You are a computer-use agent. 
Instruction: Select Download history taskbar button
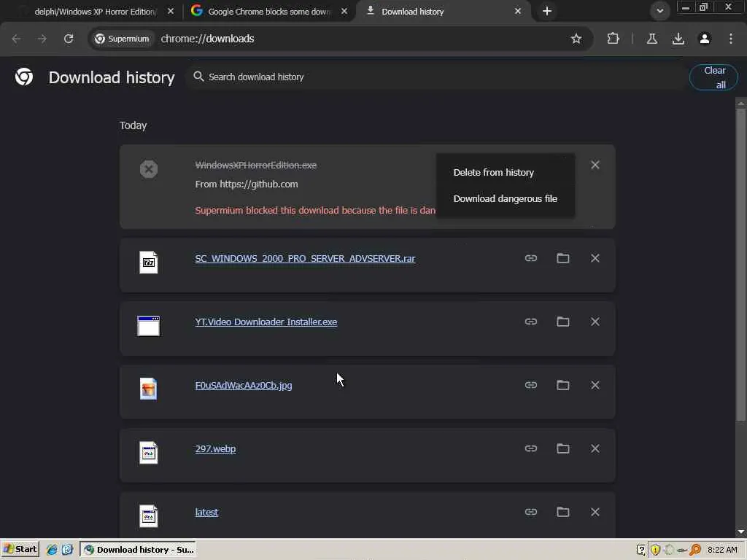138,550
